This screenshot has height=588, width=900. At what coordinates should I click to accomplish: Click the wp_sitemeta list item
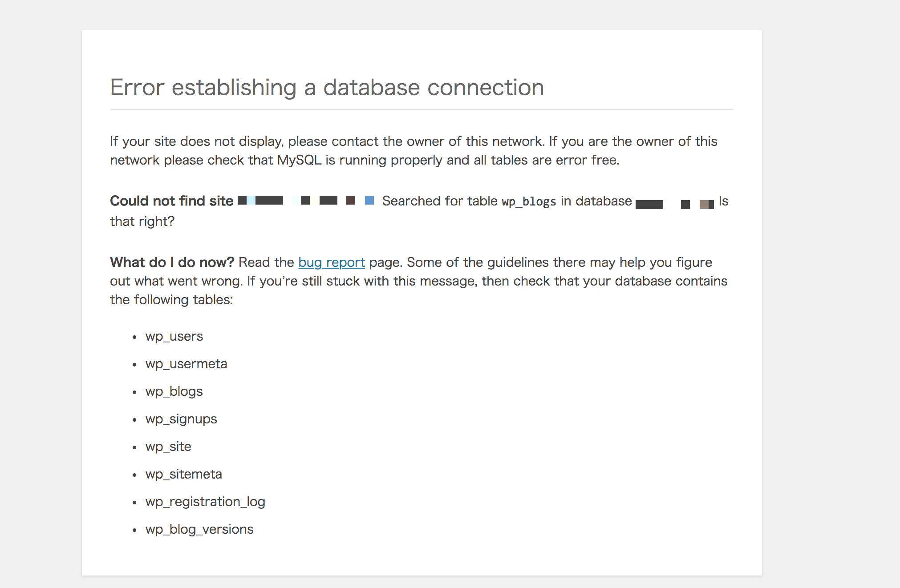183,474
